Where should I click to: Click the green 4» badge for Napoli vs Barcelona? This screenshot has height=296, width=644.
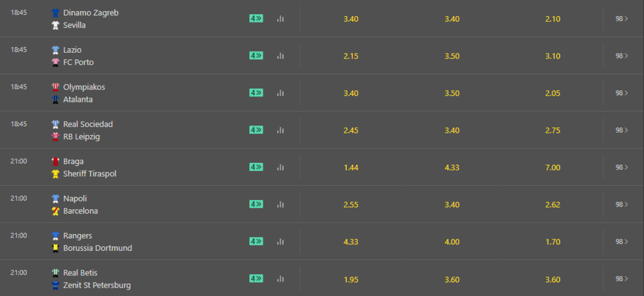pyautogui.click(x=256, y=204)
